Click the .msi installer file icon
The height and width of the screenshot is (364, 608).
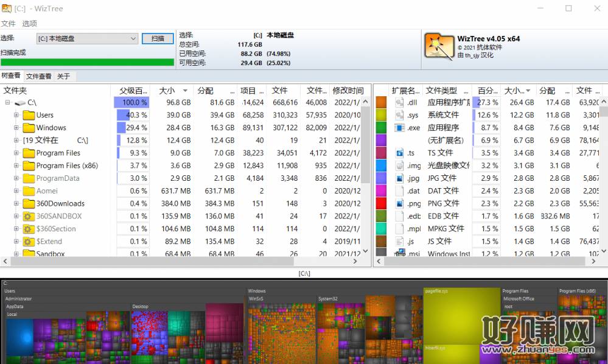(x=400, y=254)
